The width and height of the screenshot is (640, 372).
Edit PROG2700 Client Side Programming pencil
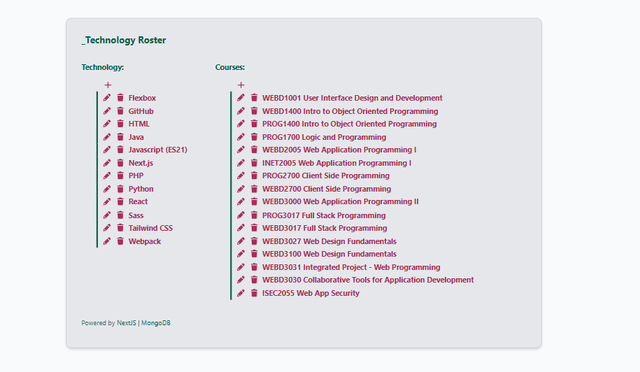(x=241, y=176)
